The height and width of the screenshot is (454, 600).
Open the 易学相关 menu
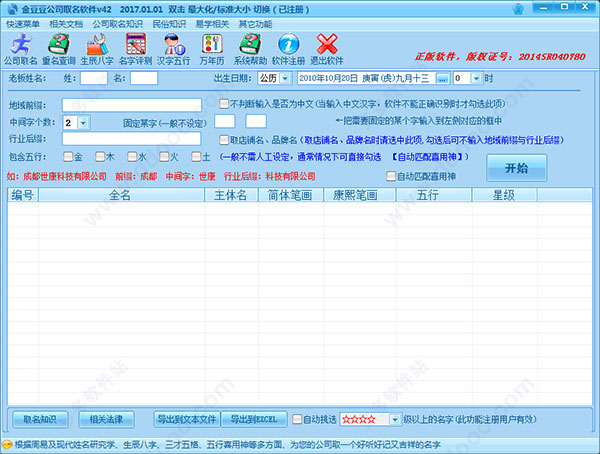click(x=212, y=24)
